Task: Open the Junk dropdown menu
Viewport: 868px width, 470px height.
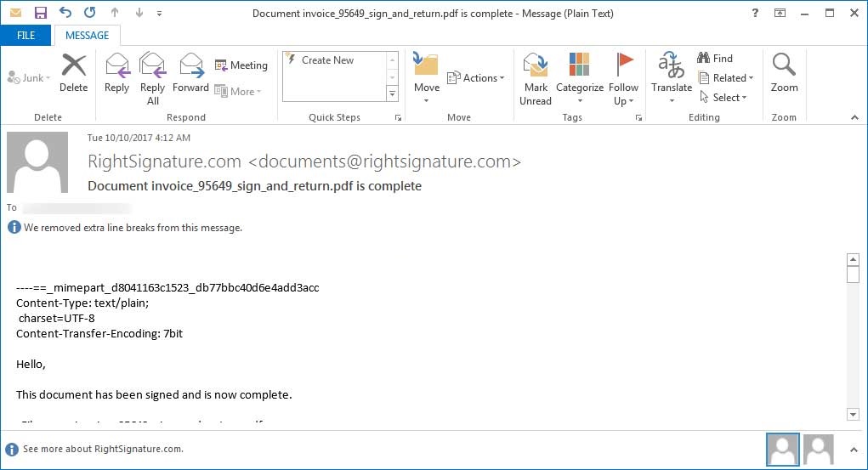Action: point(29,78)
